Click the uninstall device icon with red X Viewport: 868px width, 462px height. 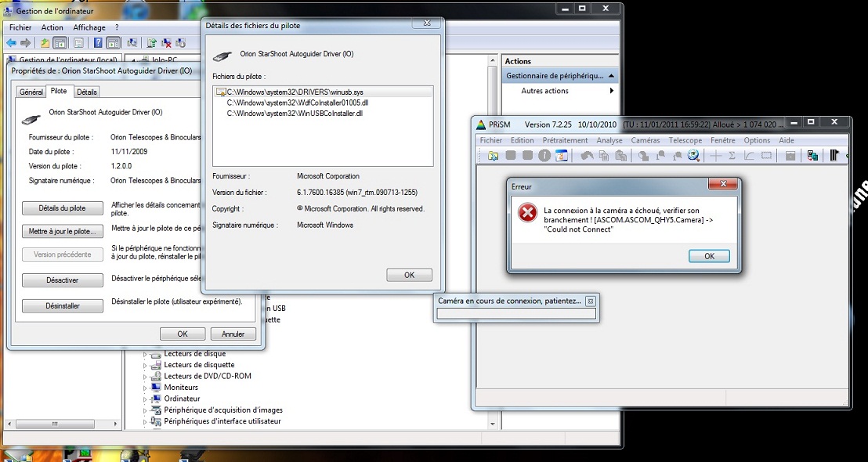pos(166,43)
